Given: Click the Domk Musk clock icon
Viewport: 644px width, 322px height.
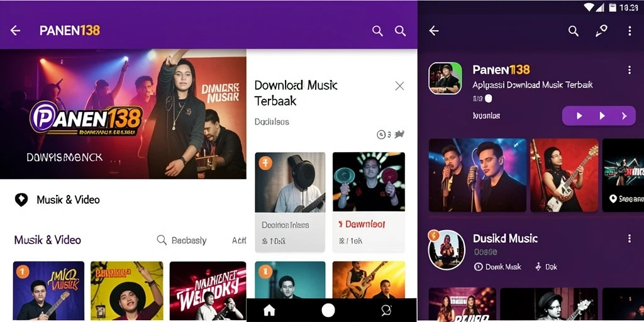Looking at the screenshot, I should click(478, 267).
